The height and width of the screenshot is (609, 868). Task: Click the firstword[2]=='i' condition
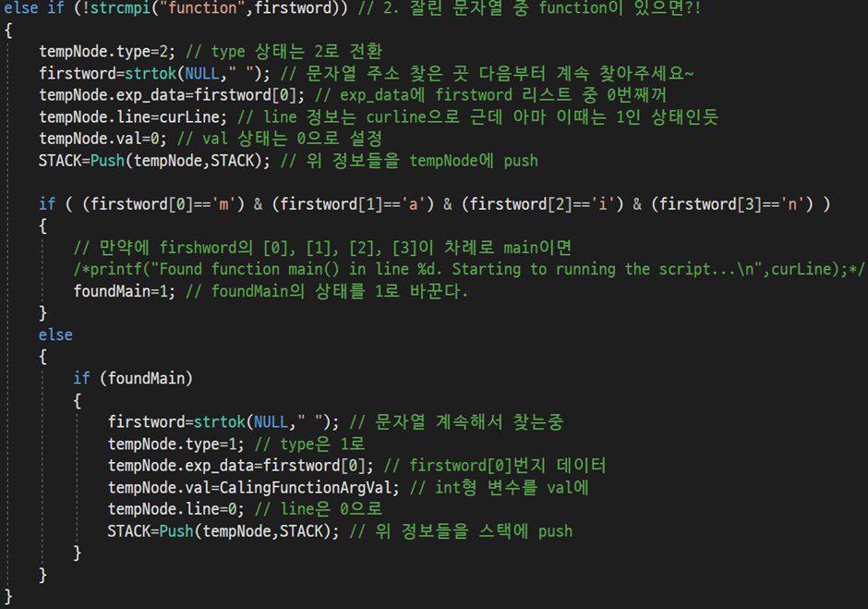coord(543,204)
